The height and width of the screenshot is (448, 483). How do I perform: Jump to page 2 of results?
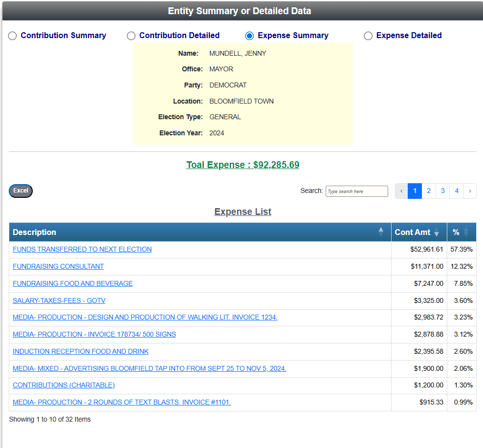pyautogui.click(x=428, y=191)
